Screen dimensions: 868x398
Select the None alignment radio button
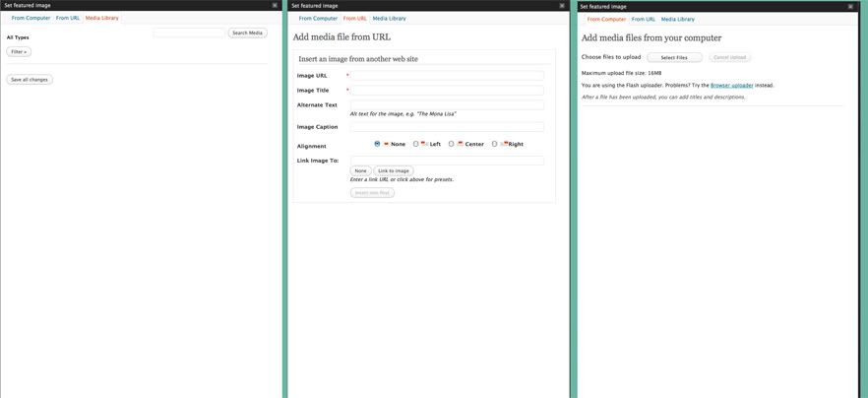tap(377, 144)
